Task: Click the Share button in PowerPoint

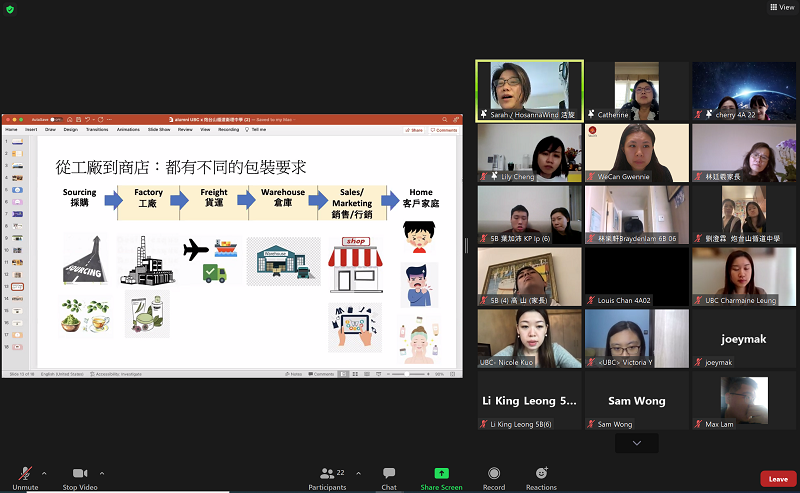Action: [414, 130]
